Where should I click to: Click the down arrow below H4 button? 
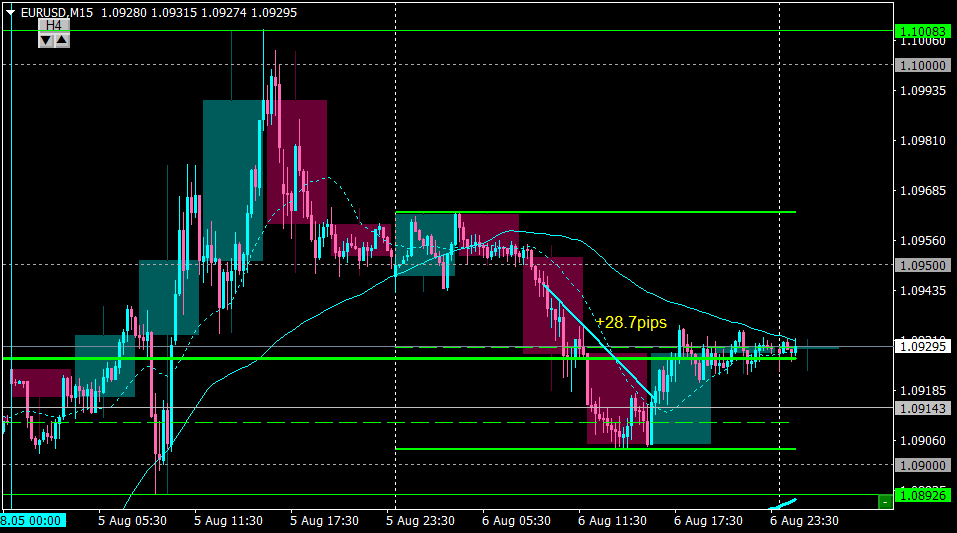tap(46, 41)
